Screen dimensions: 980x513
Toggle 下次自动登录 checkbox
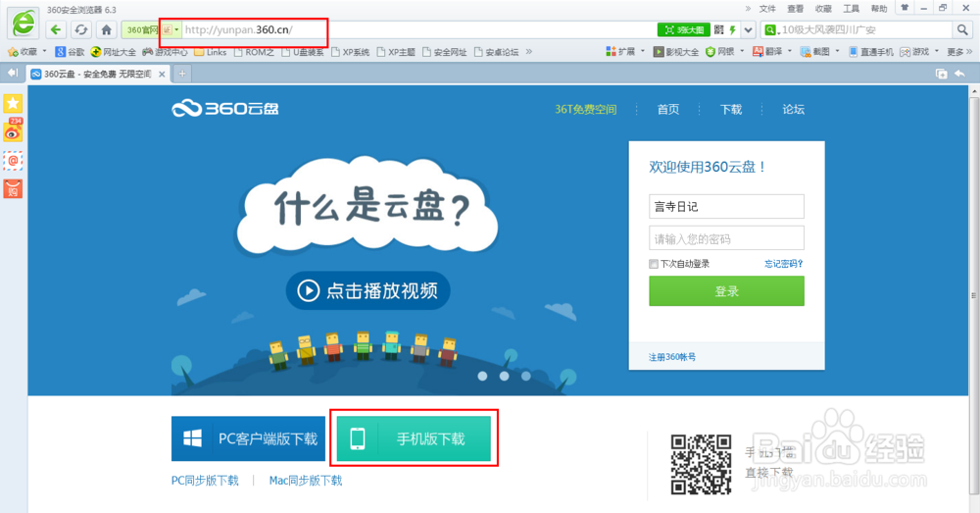(654, 264)
